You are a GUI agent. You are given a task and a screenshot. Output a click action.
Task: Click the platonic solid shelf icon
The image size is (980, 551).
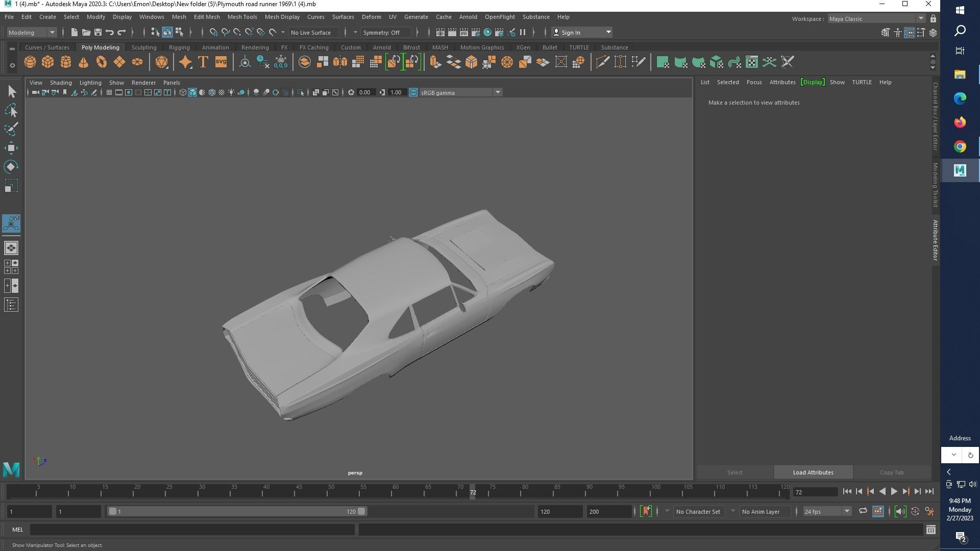pos(162,62)
